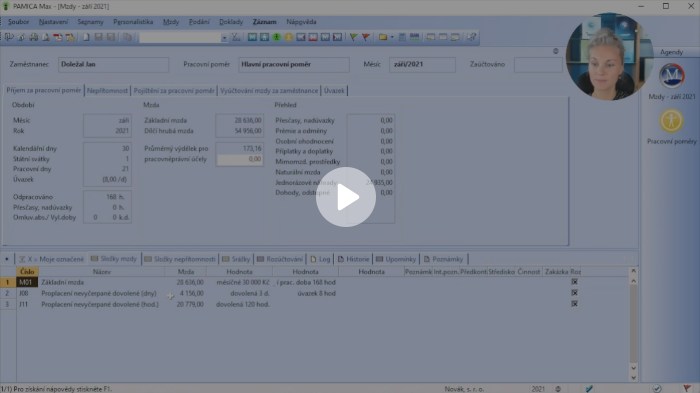Toggle the checkbox in the J08 dovolená (dny) row
The image size is (700, 393).
[x=575, y=293]
